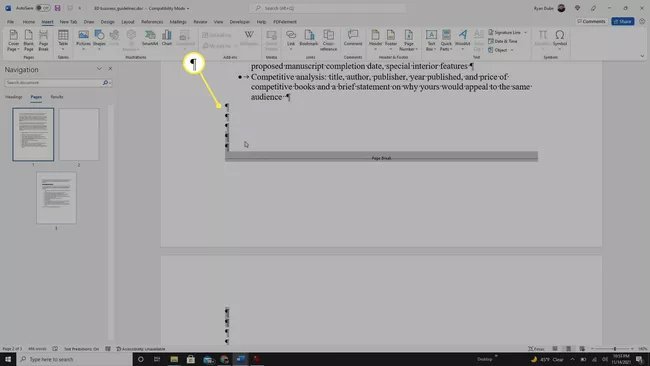Click the Comments button at top right
Image resolution: width=650 pixels, height=366 pixels.
[591, 21]
